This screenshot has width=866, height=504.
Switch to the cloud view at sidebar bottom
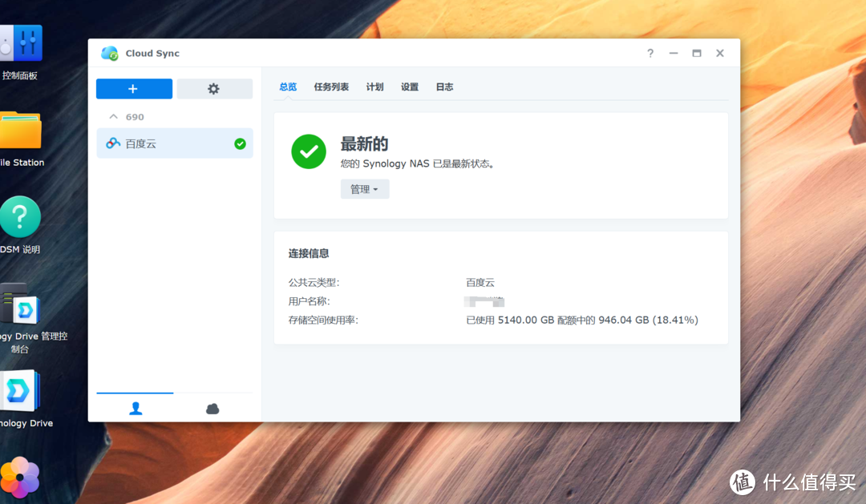(x=212, y=407)
